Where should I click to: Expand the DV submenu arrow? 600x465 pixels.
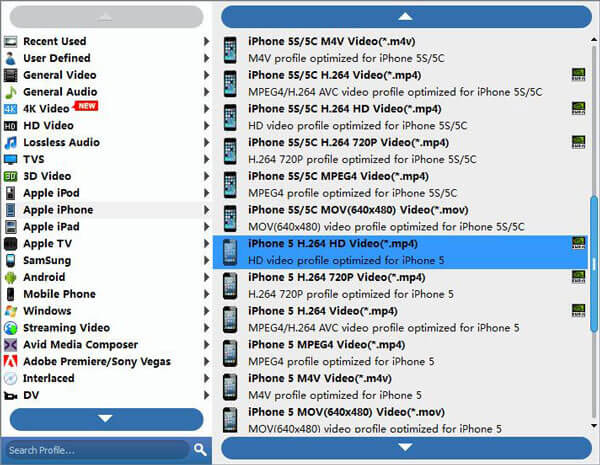point(206,395)
